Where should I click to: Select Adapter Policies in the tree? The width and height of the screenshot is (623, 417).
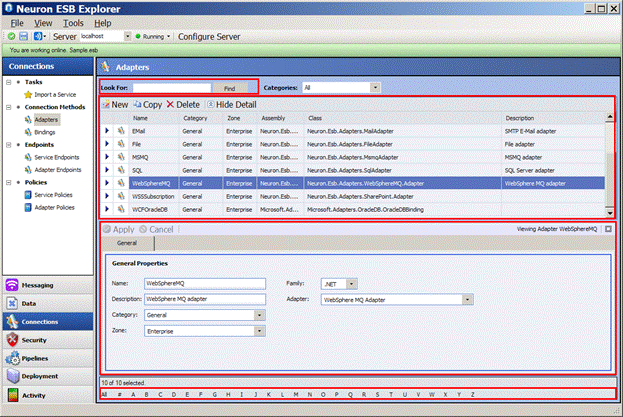tap(54, 207)
